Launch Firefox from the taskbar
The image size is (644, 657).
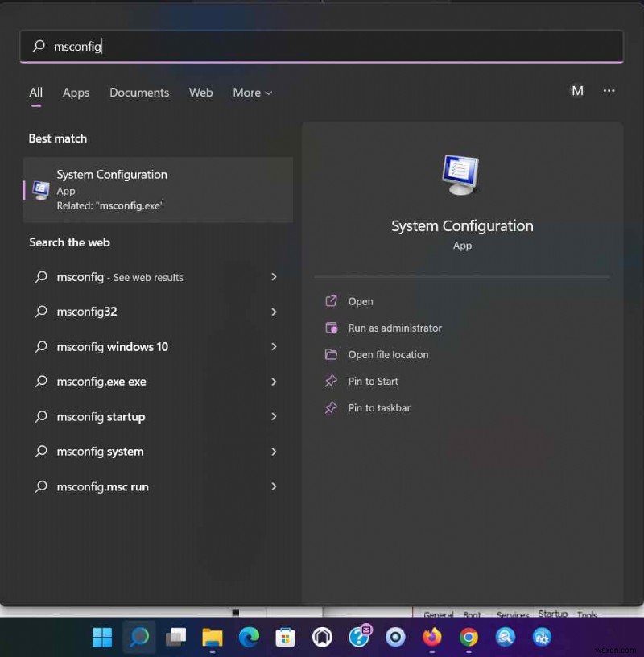pos(433,637)
